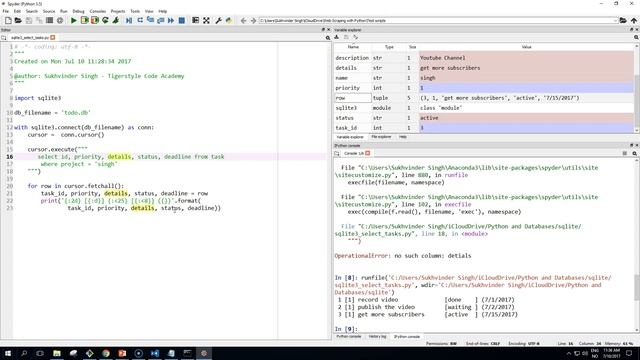Open the Search menu
Viewport: 640px width, 360px height.
(31, 11)
